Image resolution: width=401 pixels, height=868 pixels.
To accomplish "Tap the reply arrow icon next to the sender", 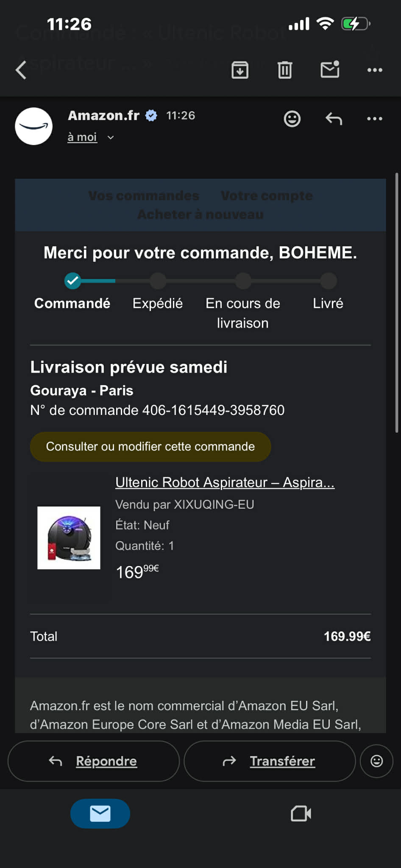I will pos(334,119).
